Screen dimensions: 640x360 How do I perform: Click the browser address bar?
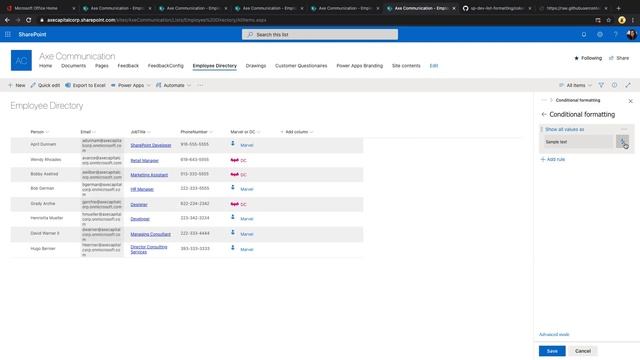(314, 20)
